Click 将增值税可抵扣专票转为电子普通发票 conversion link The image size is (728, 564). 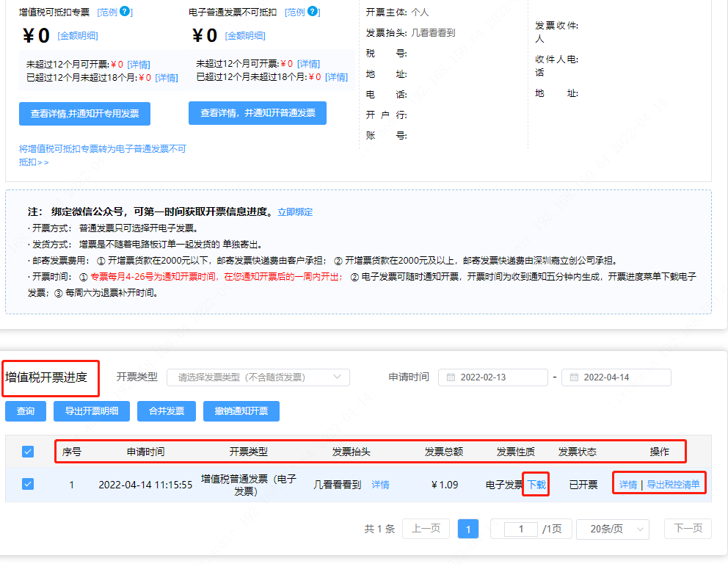(x=103, y=149)
